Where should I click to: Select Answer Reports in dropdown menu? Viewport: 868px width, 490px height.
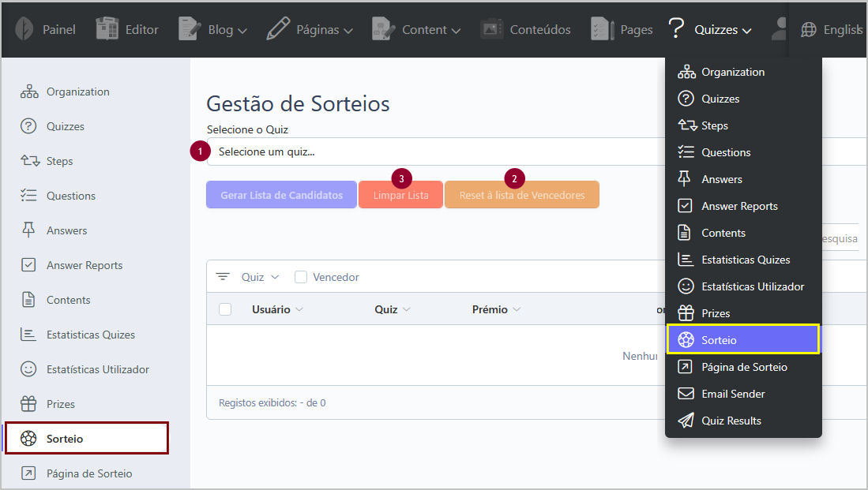click(743, 206)
